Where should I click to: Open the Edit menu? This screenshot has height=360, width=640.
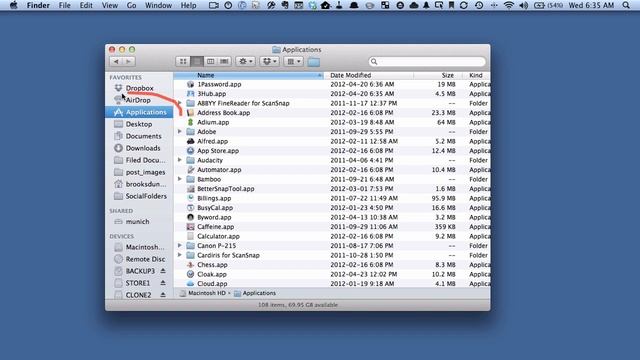pyautogui.click(x=86, y=5)
